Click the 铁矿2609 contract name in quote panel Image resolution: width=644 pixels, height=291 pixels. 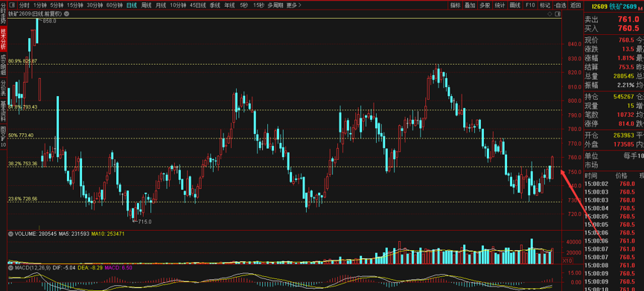(x=622, y=6)
